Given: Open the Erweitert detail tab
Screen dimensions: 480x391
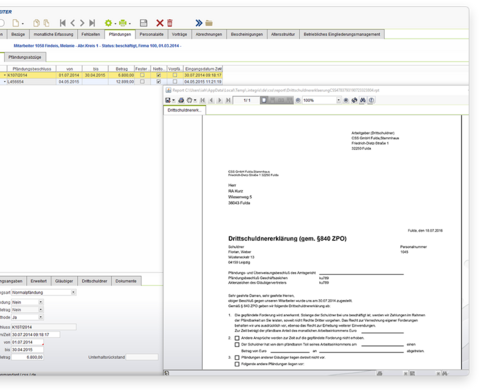Looking at the screenshot, I should tap(39, 281).
